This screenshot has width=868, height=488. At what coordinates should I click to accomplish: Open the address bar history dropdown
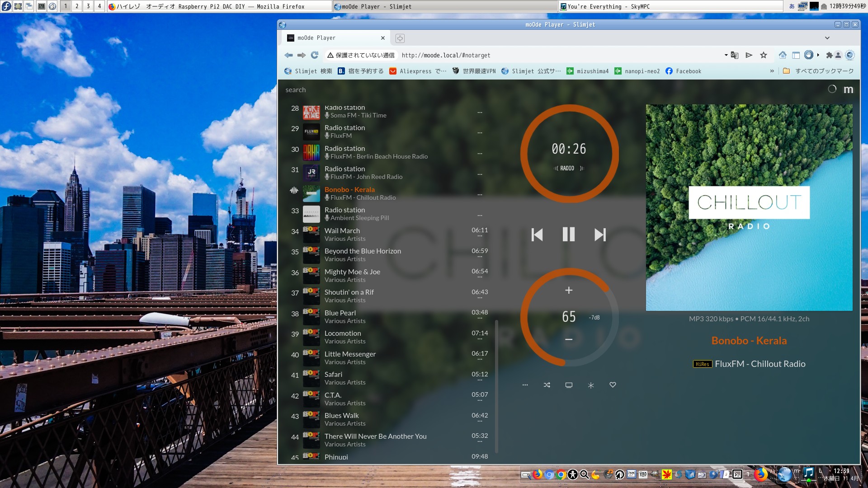[x=725, y=55]
